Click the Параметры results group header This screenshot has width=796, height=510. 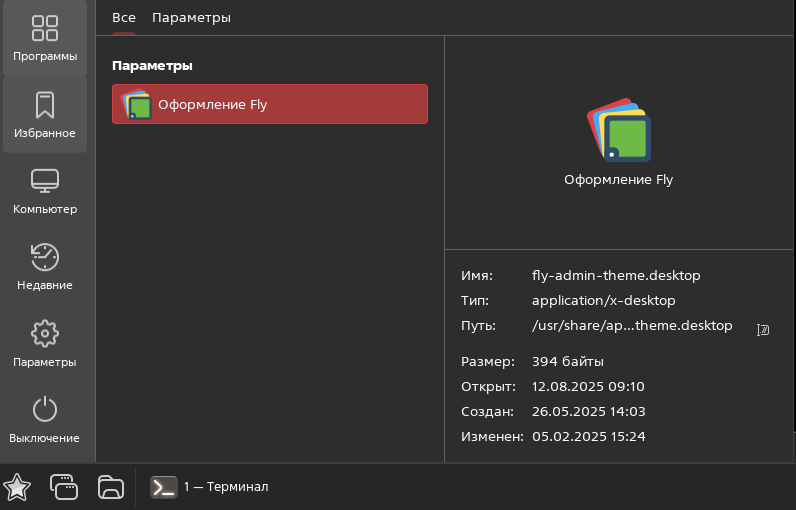coord(152,66)
